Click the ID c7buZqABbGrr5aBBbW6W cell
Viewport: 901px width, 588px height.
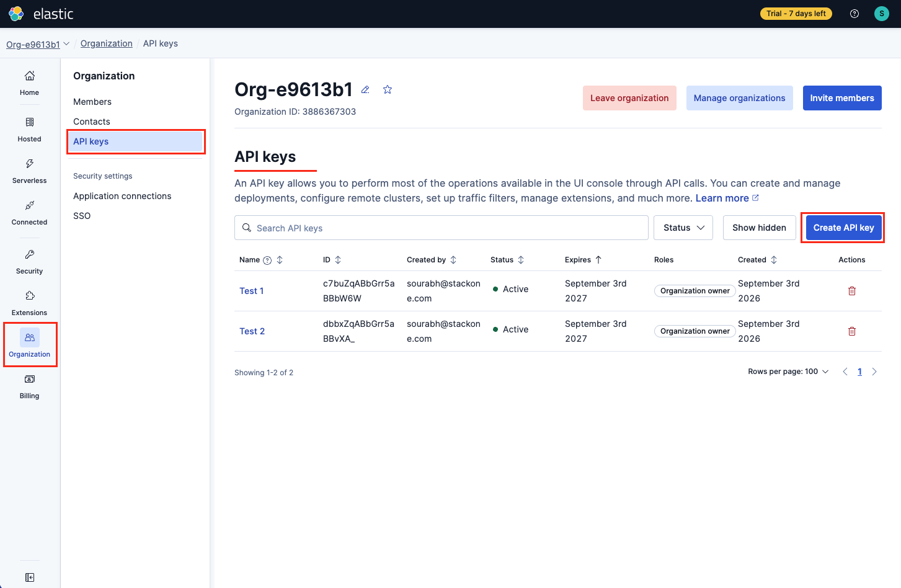359,291
